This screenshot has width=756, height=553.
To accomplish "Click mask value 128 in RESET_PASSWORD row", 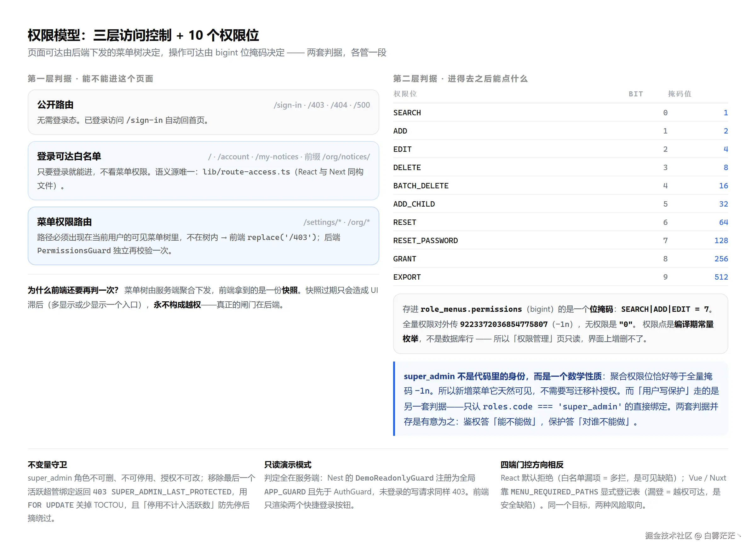I will 721,241.
